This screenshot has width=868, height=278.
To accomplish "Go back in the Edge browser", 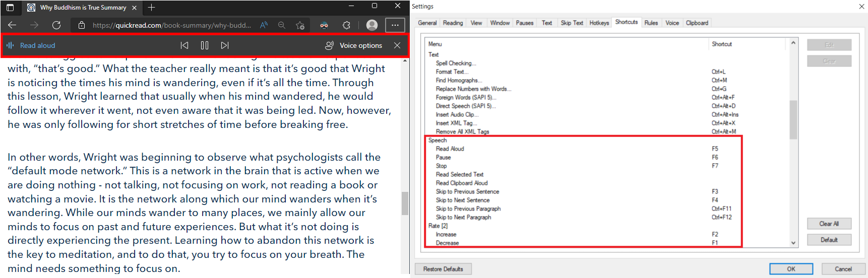I will 12,25.
